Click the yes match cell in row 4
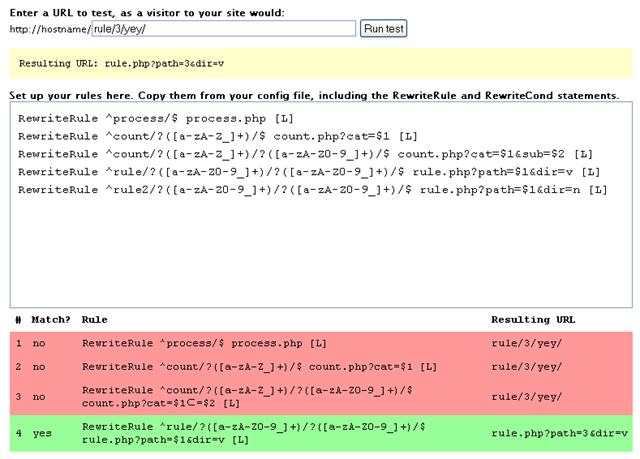This screenshot has width=640, height=459. (42, 433)
